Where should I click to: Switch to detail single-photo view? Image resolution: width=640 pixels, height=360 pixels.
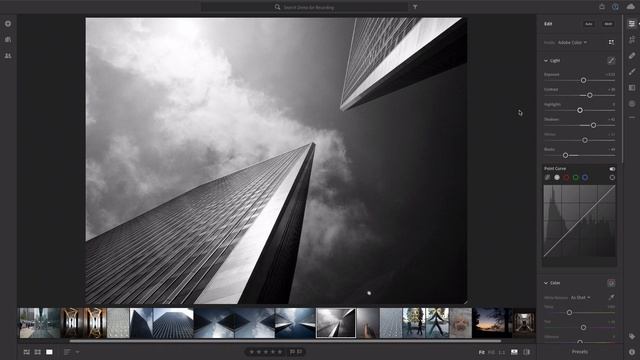click(49, 352)
